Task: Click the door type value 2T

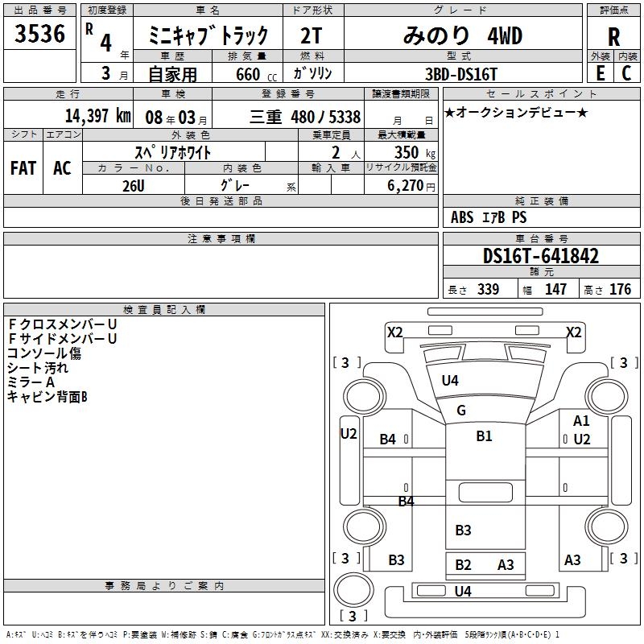Action: pos(312,35)
